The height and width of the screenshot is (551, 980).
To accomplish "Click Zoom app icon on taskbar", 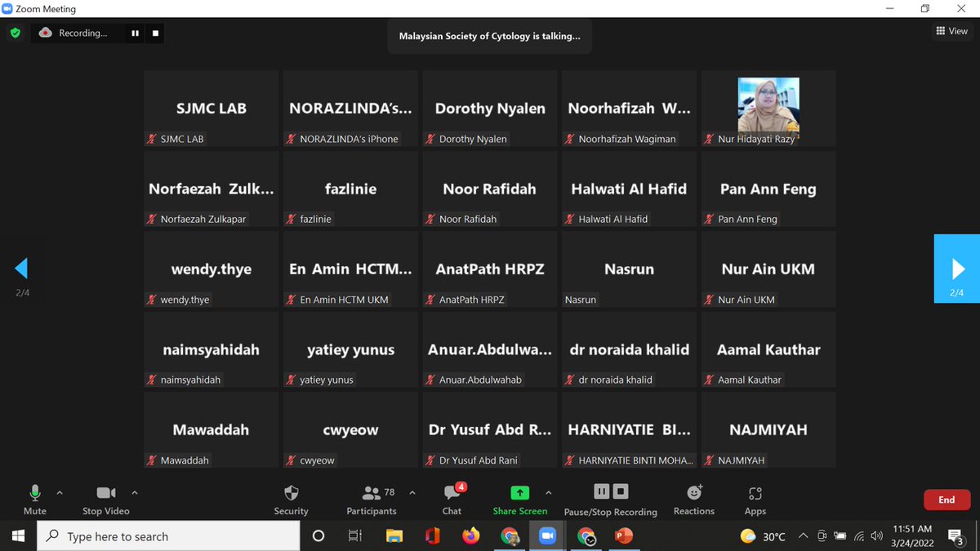I will [546, 536].
